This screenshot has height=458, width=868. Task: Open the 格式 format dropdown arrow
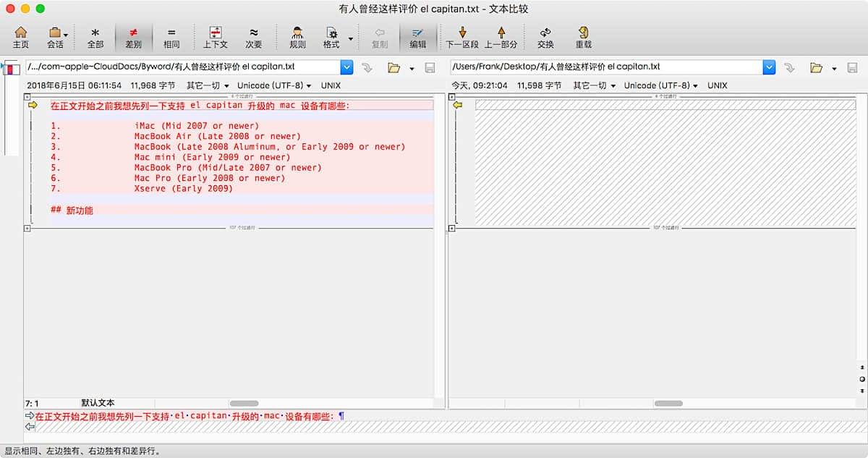pyautogui.click(x=351, y=38)
